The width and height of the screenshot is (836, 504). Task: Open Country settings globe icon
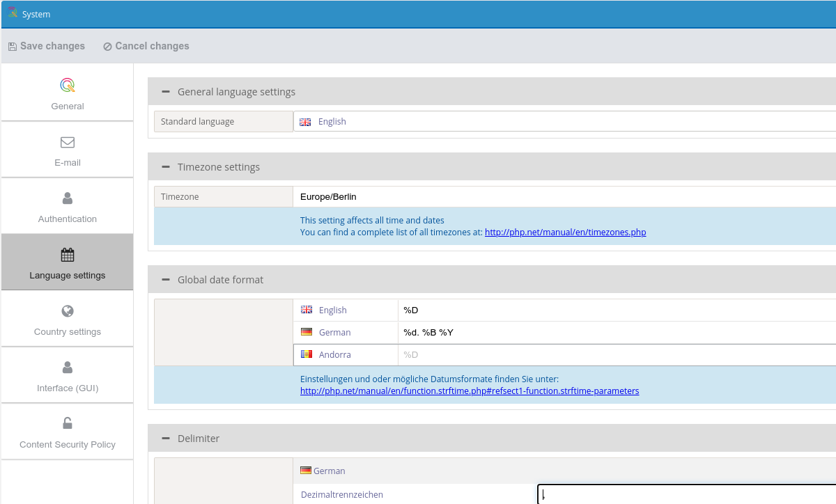[68, 311]
